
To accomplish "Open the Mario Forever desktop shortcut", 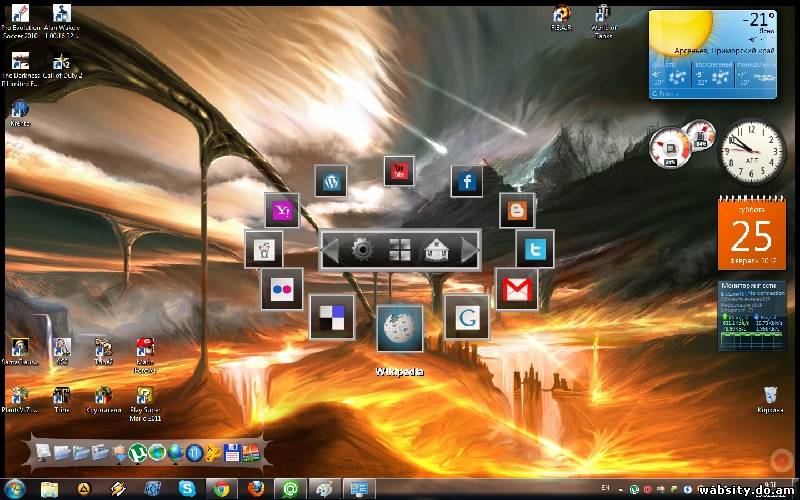I will [x=145, y=356].
